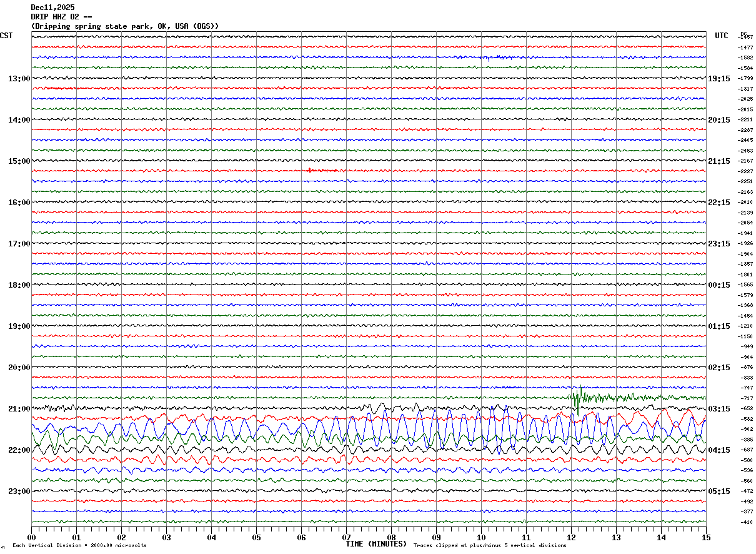The height and width of the screenshot is (554, 756).
Task: Click the Dripping spring state park location text
Action: tap(125, 26)
